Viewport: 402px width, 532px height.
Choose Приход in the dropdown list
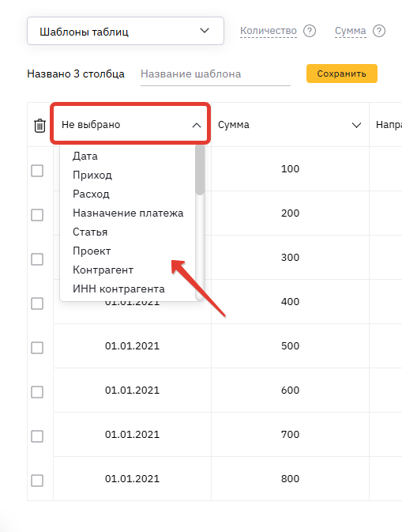92,175
